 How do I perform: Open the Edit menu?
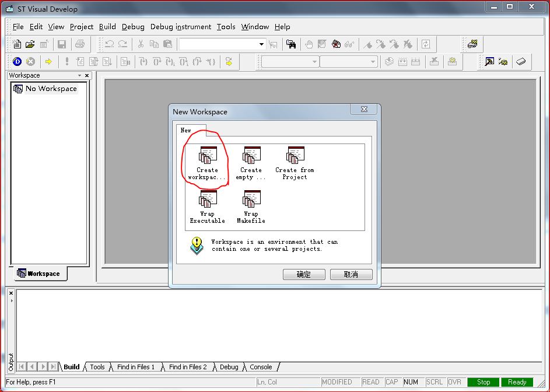click(x=36, y=27)
